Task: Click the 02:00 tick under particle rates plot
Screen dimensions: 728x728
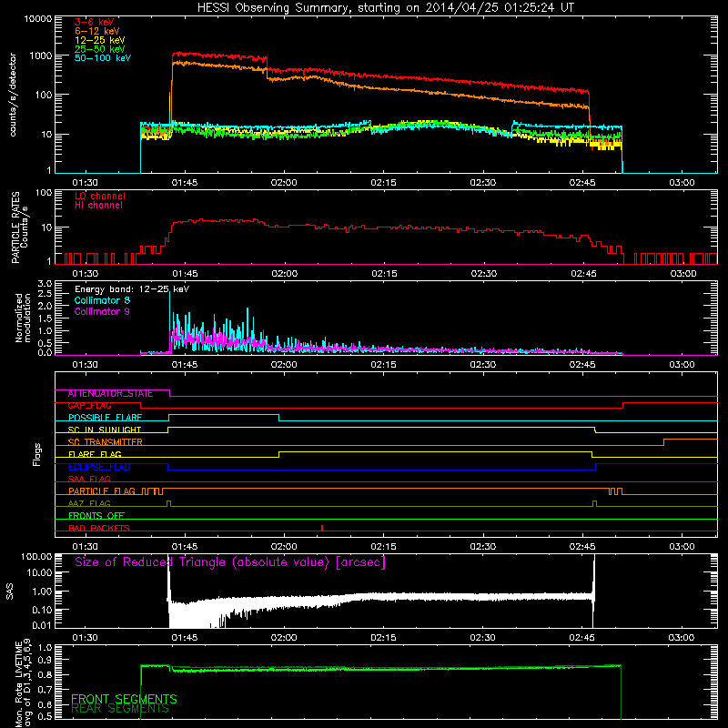Action: [284, 274]
